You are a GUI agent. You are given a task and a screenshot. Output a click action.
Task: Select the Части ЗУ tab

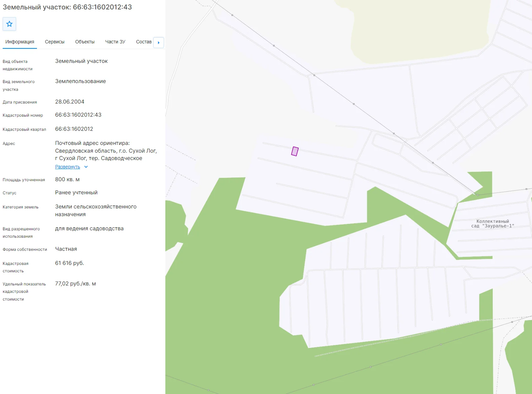(x=115, y=42)
